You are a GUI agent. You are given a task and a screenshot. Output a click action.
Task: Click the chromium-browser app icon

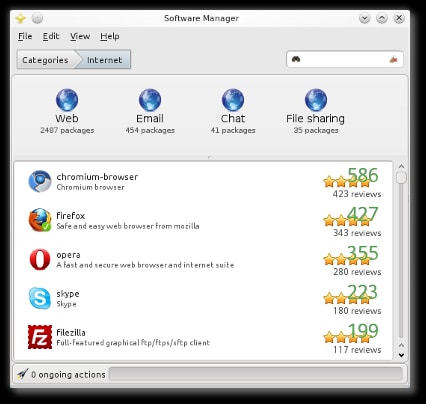(40, 181)
